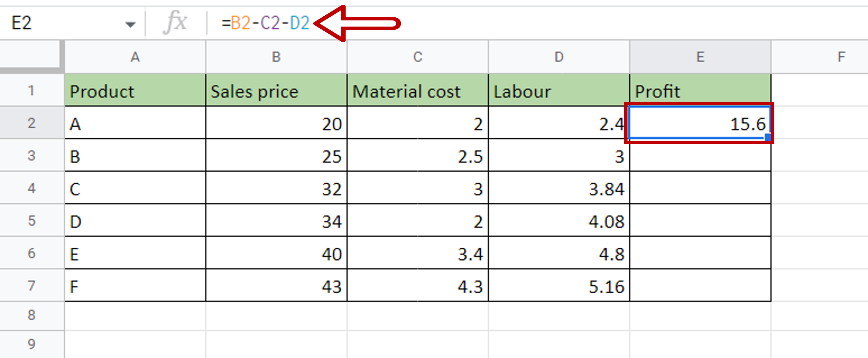Image resolution: width=868 pixels, height=358 pixels.
Task: Select the material cost cell 4.3
Action: click(417, 286)
